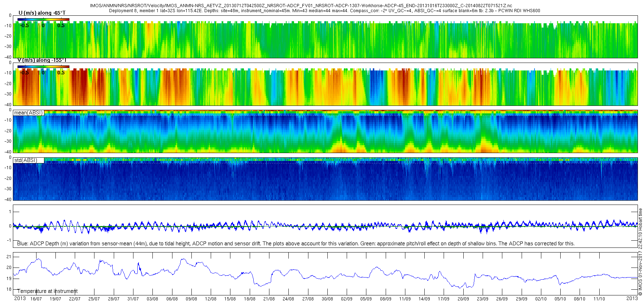Click the '25/07' date tick label
The width and height of the screenshot is (644, 304).
click(x=94, y=299)
